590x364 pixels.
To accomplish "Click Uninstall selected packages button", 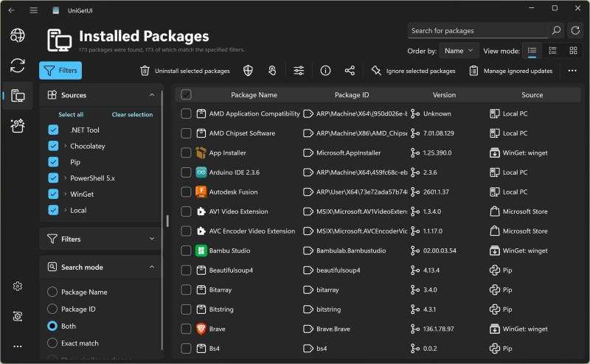I will coord(185,71).
